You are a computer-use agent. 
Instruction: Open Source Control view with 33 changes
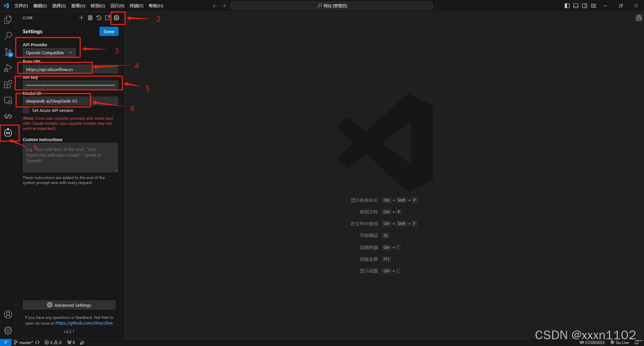click(8, 52)
